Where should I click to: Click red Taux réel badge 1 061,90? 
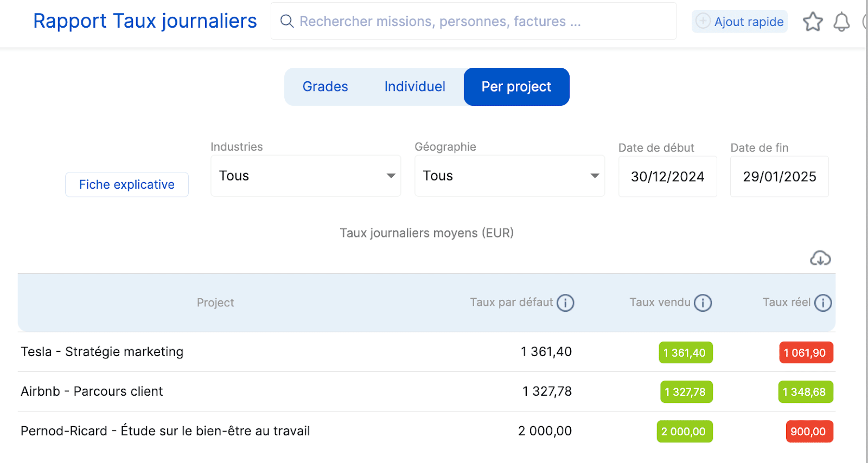(806, 352)
